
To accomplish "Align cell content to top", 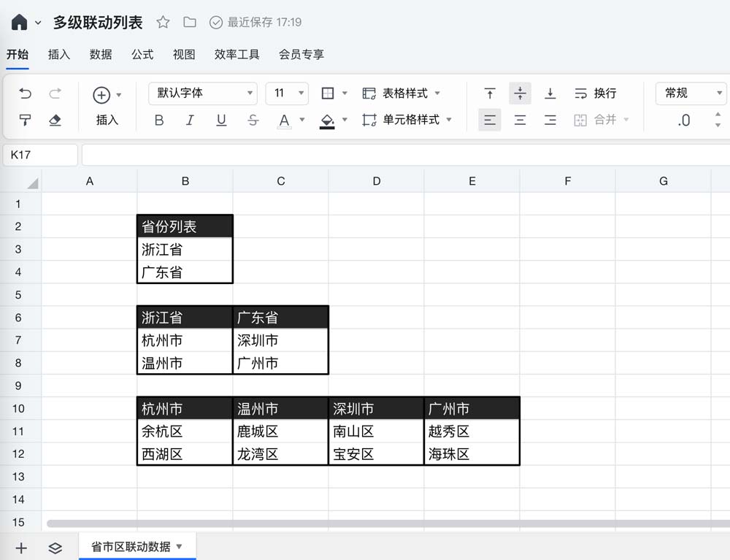I will [490, 93].
